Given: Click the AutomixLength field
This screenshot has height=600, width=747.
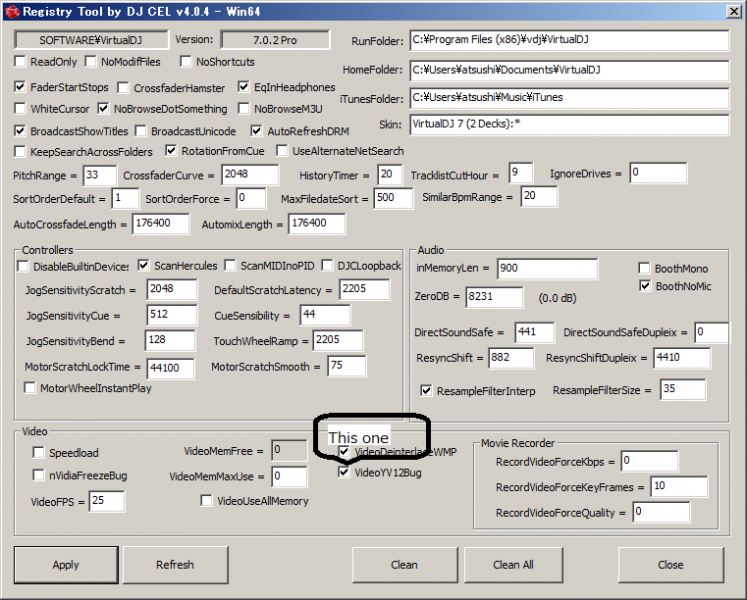Looking at the screenshot, I should point(317,224).
